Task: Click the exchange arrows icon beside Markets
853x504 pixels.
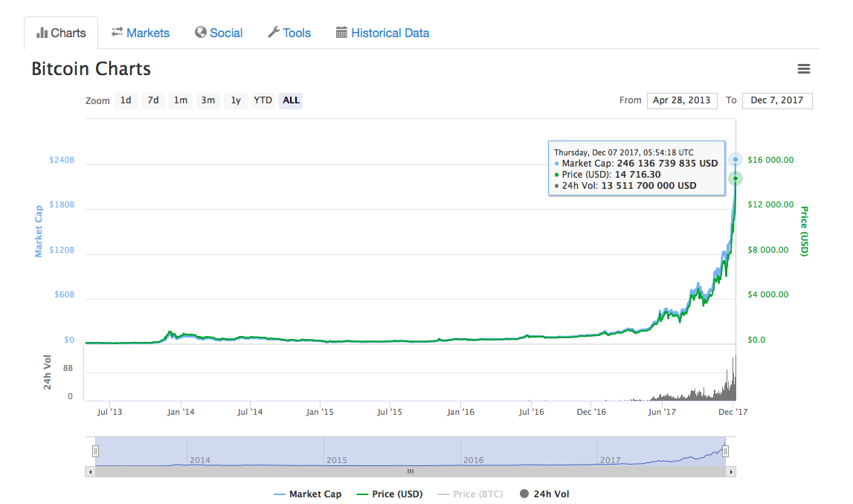Action: 117,32
